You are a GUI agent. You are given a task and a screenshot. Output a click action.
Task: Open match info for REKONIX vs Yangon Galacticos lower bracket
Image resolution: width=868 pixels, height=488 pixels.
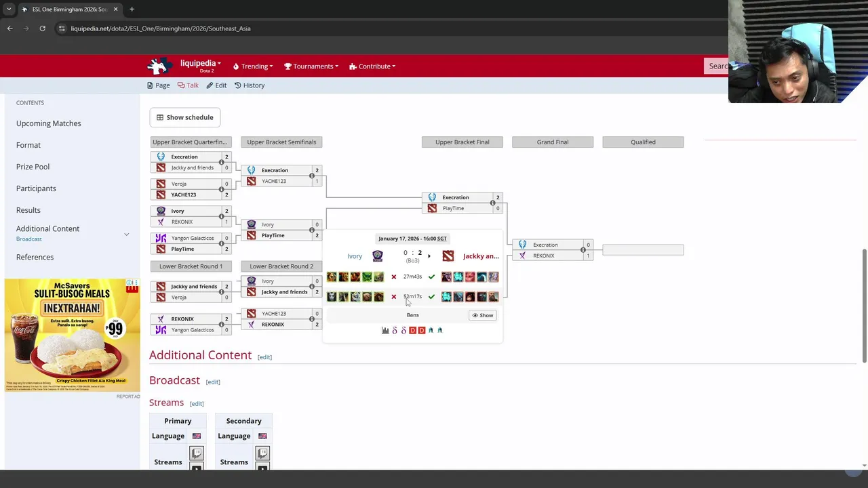[222, 324]
